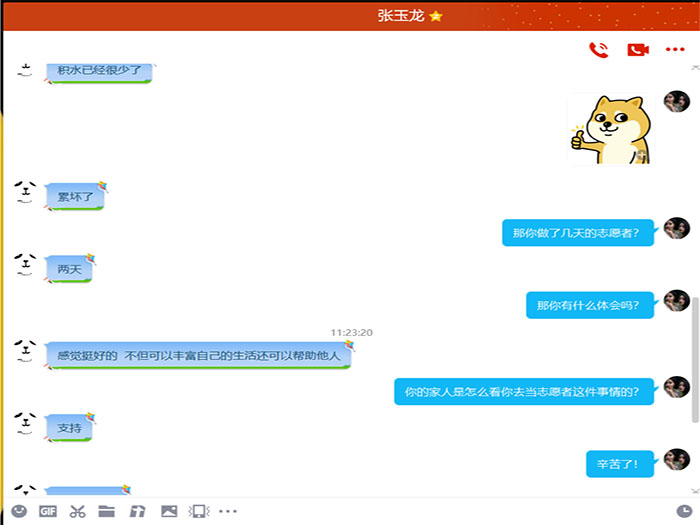Open the more options menu at top right
The image size is (700, 525).
point(675,50)
